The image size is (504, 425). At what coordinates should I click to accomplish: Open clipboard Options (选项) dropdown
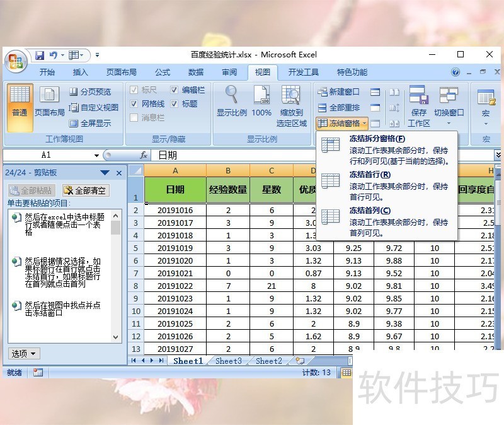[x=24, y=354]
